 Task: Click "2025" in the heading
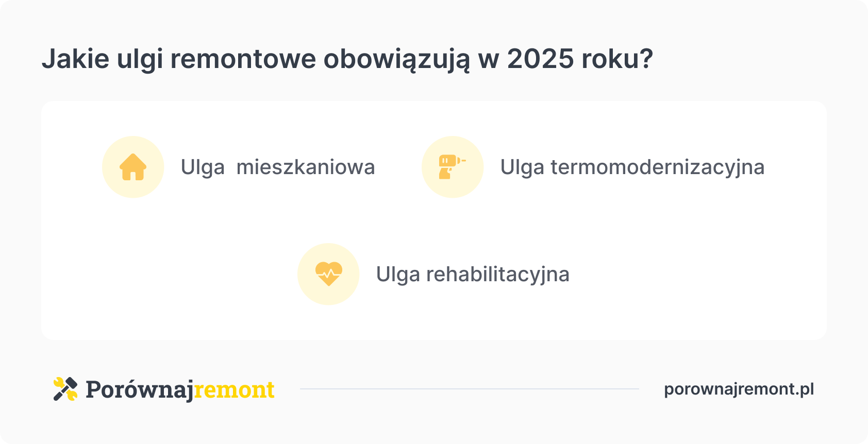click(x=540, y=59)
